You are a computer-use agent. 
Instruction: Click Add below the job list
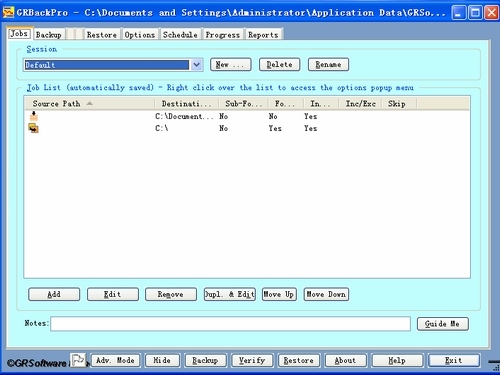tap(54, 294)
